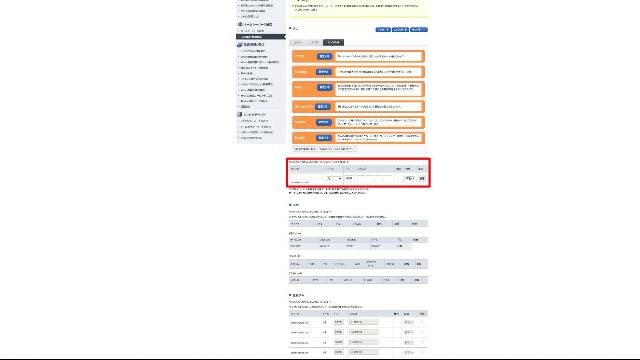Image resolution: width=640 pixels, height=360 pixels.
Task: Switch to the first gray tab above the orange rows
Action: coord(297,42)
